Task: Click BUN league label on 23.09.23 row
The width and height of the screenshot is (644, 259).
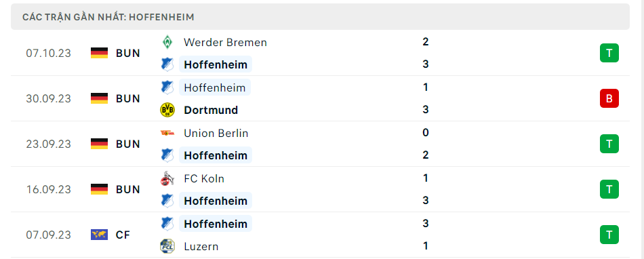Action: [127, 144]
